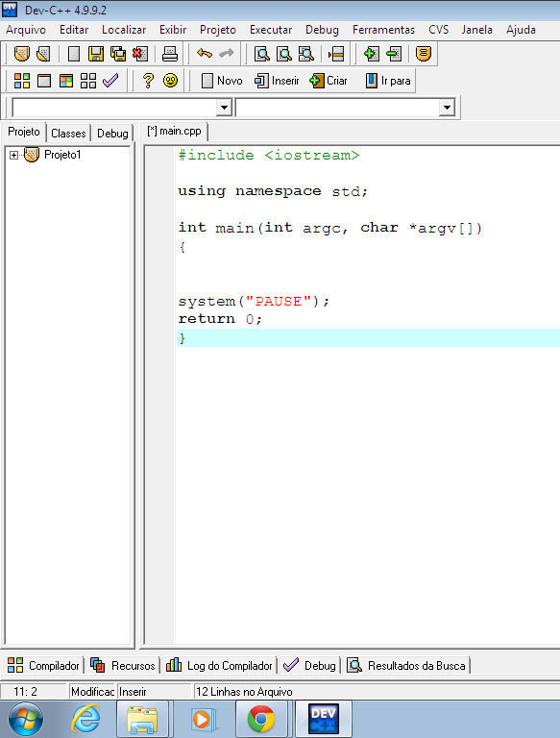
Task: Click the 'using namespace std;' line
Action: pos(273,191)
